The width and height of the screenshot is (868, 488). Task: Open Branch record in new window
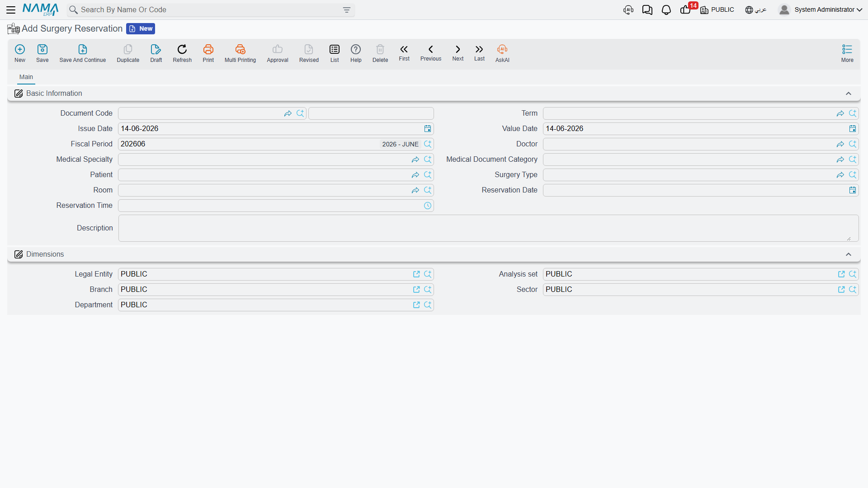pos(416,290)
